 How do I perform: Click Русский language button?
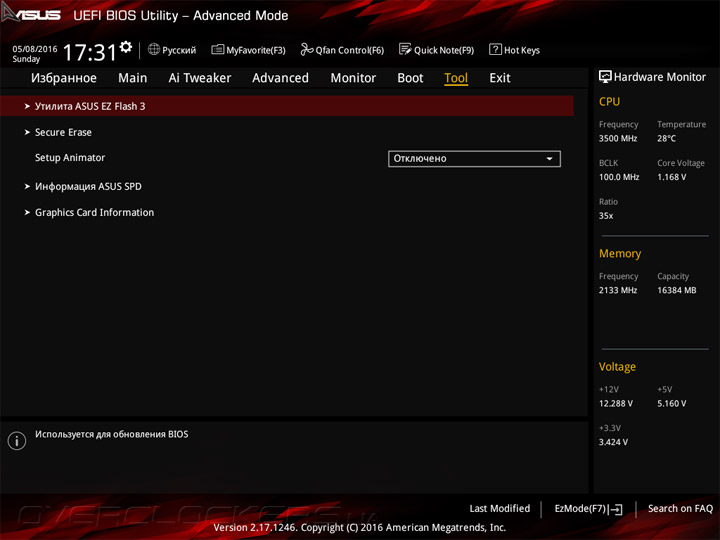coord(172,50)
